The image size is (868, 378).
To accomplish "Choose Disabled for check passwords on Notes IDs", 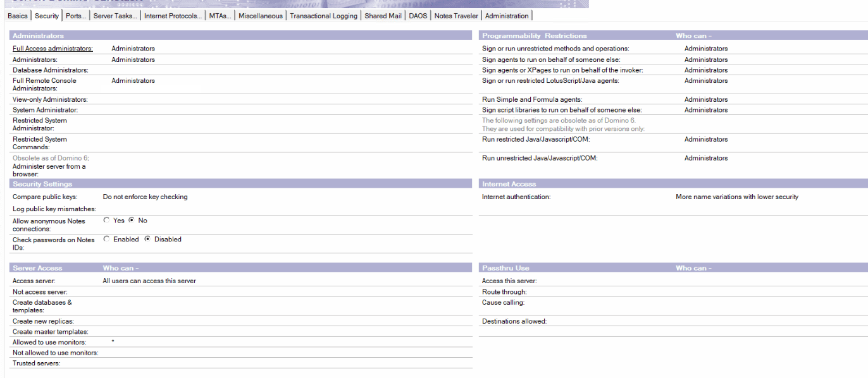I will (x=147, y=240).
